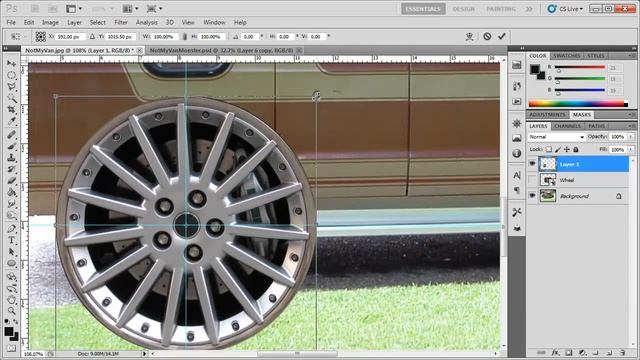Image resolution: width=640 pixels, height=360 pixels.
Task: Cancel the transform
Action: 487,36
